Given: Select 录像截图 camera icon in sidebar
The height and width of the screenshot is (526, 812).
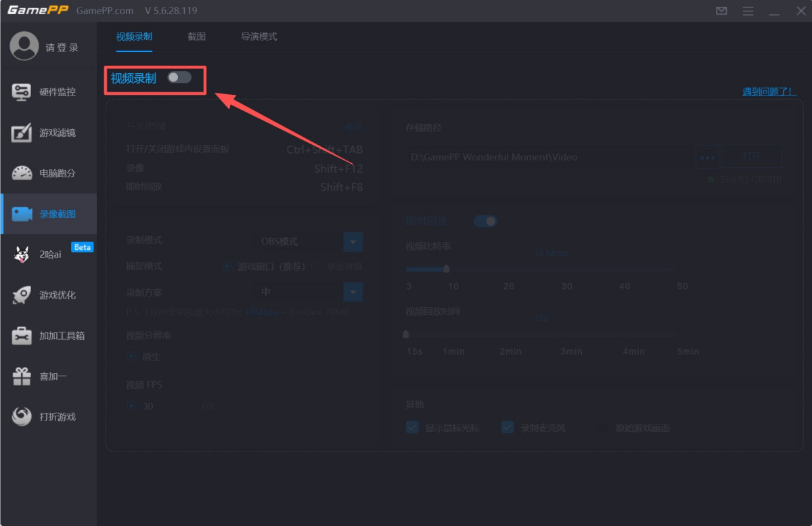Looking at the screenshot, I should pos(22,214).
